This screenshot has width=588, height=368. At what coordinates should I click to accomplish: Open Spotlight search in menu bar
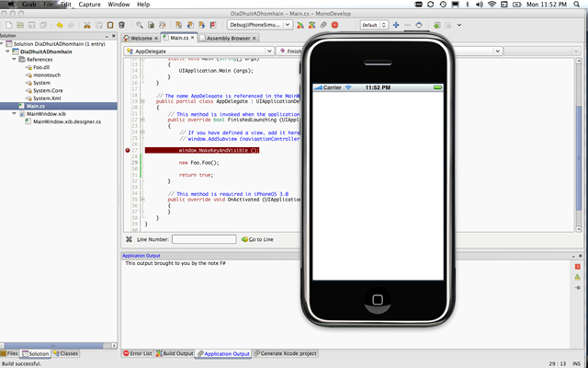click(x=577, y=5)
